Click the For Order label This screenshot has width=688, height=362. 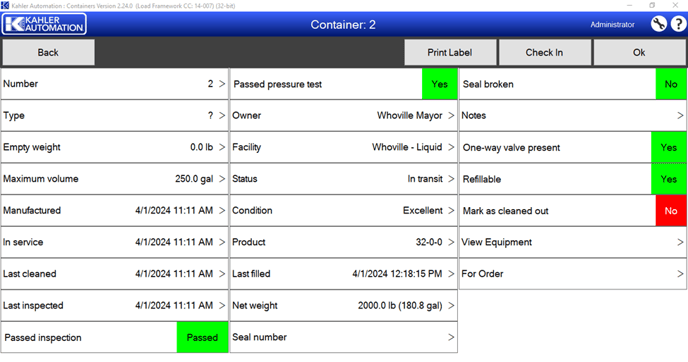click(482, 273)
